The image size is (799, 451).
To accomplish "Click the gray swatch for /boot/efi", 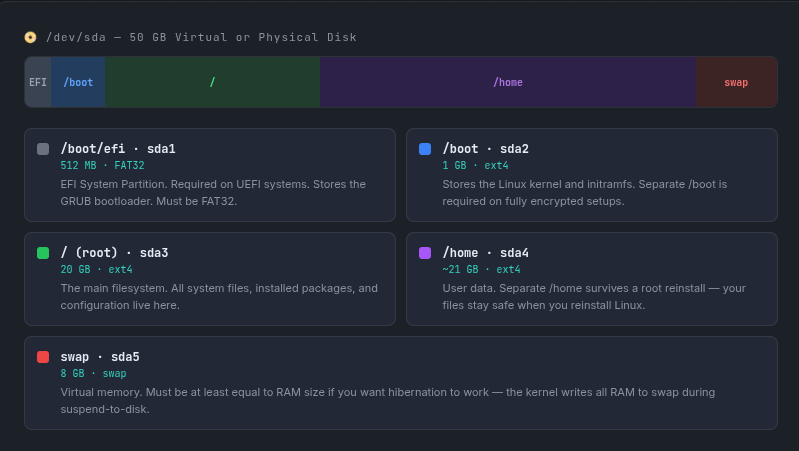I will 43,149.
